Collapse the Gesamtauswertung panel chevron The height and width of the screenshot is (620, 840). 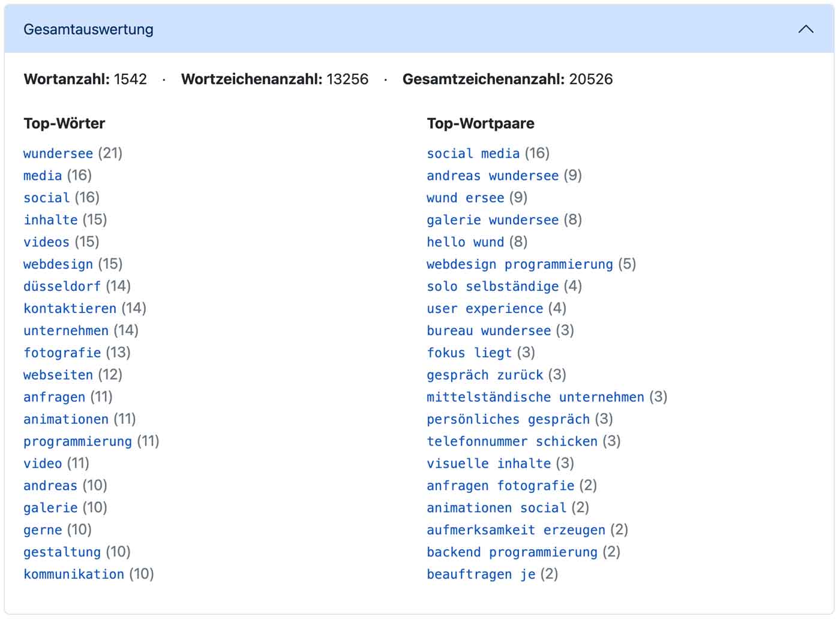click(x=806, y=29)
